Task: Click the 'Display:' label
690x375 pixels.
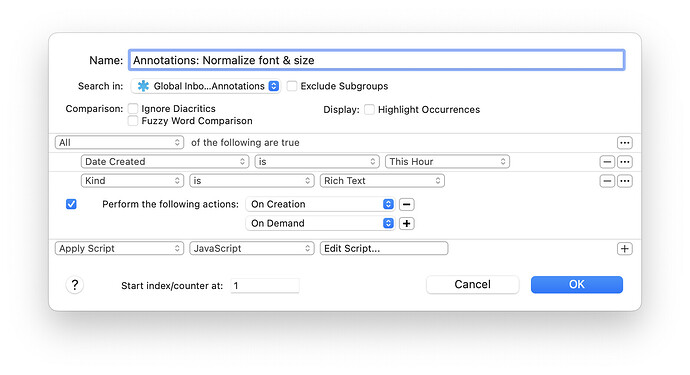Action: click(x=341, y=110)
